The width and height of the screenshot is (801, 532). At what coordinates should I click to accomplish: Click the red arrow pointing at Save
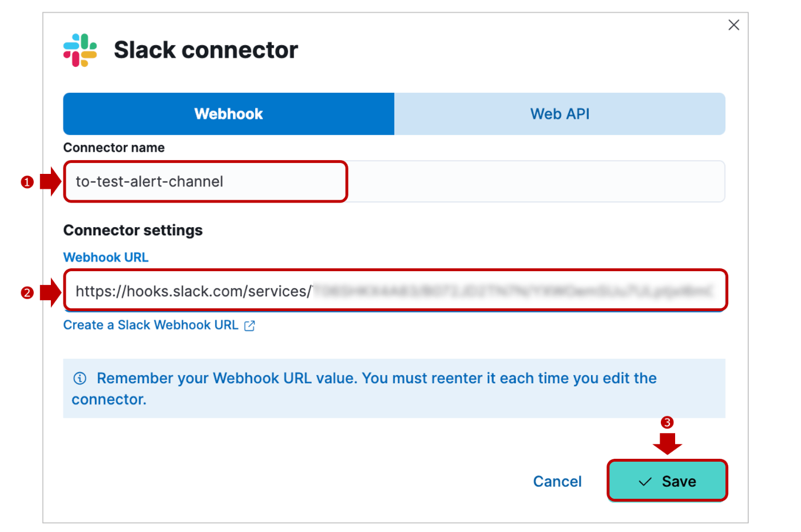pyautogui.click(x=667, y=444)
